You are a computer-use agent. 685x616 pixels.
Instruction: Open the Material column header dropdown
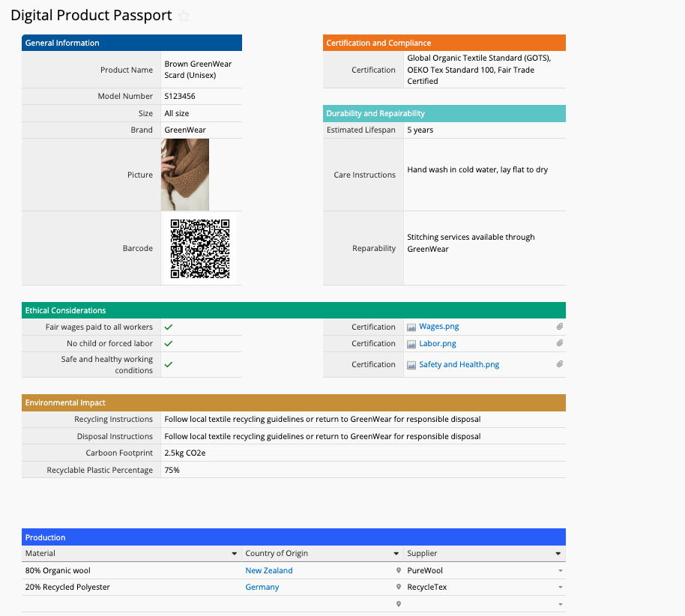235,554
